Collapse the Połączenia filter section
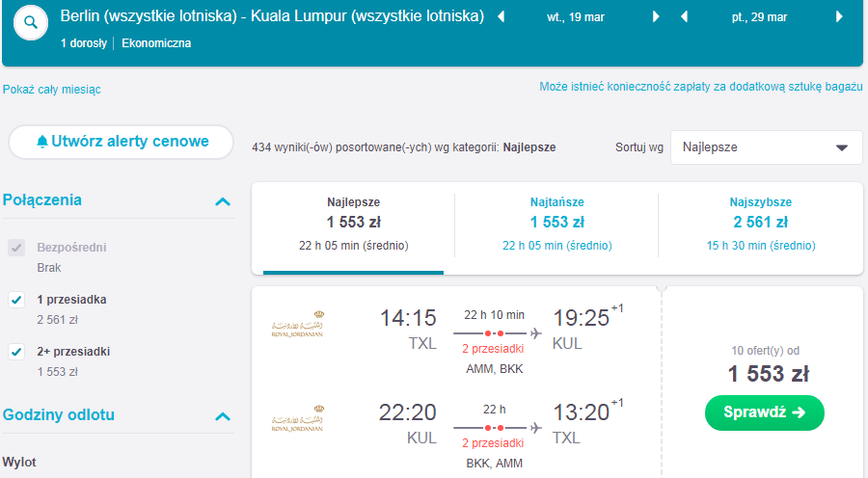Screen dimensions: 868x478 (223, 201)
